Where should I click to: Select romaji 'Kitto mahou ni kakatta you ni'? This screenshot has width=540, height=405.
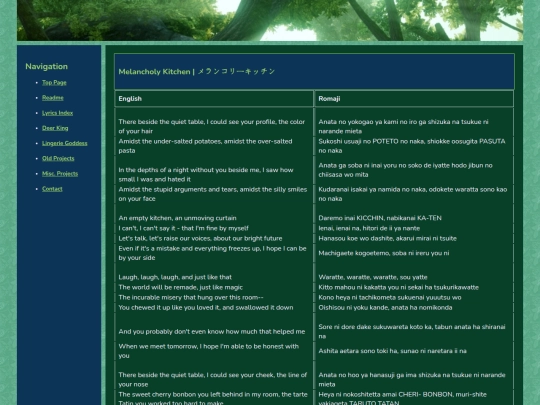(x=398, y=287)
